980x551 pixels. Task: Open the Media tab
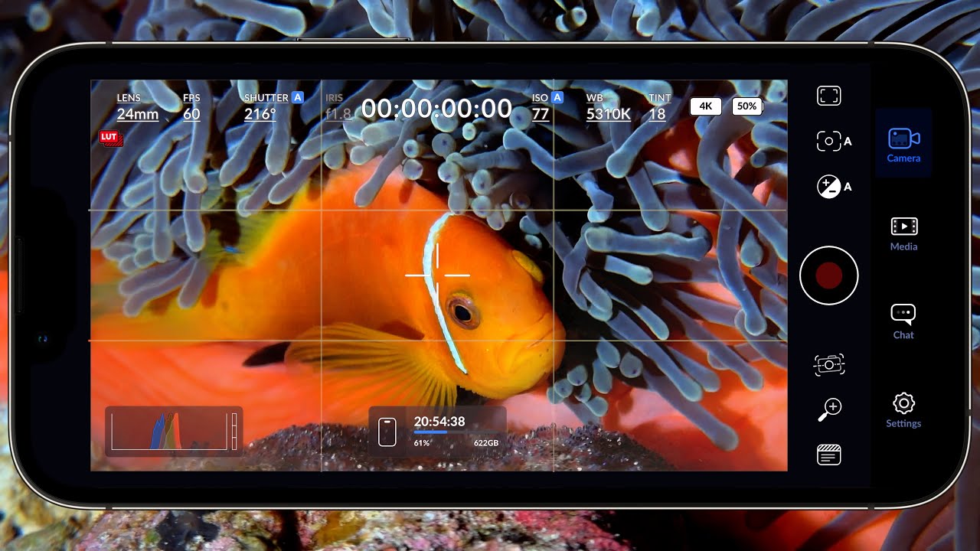click(x=903, y=233)
